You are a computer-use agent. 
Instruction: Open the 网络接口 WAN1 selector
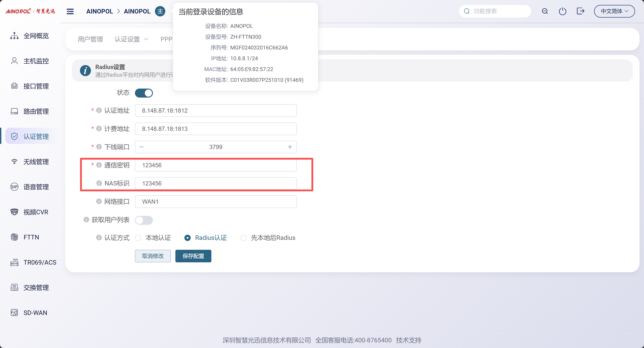[x=215, y=201]
